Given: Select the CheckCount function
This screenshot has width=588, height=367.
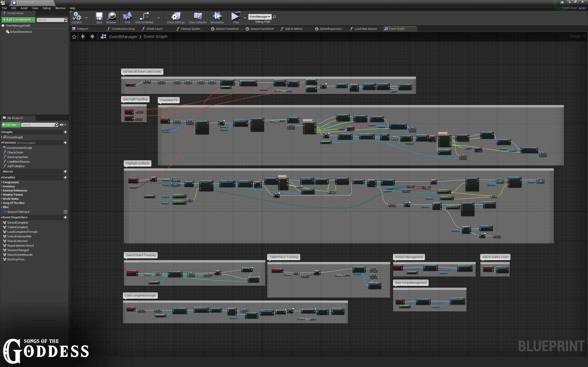Looking at the screenshot, I should pos(15,153).
